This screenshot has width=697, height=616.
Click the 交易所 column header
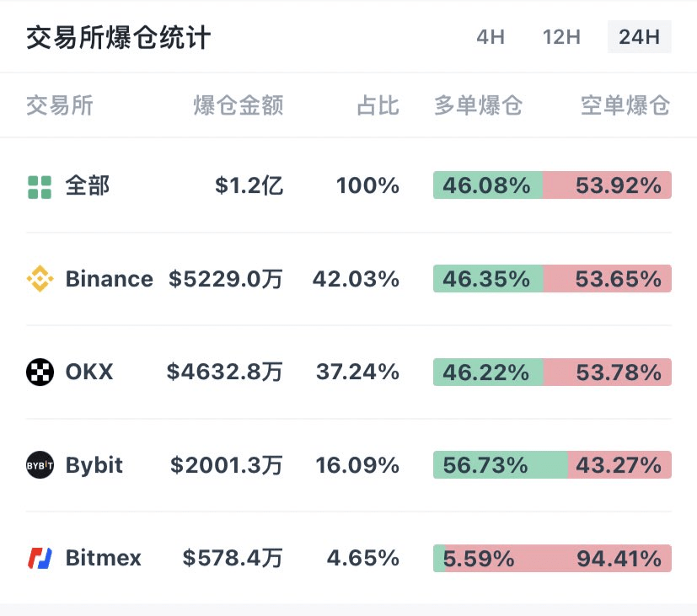59,105
